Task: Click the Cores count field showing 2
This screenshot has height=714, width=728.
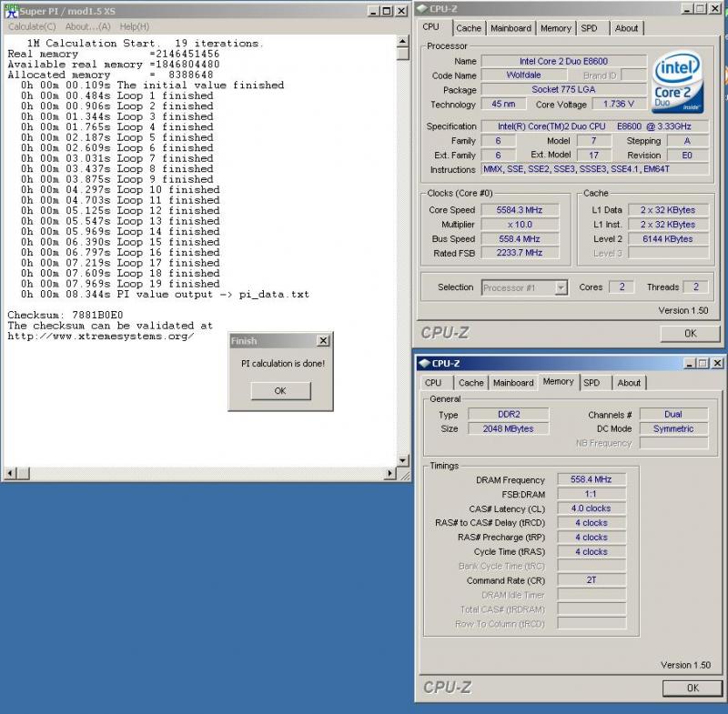Action: point(622,287)
